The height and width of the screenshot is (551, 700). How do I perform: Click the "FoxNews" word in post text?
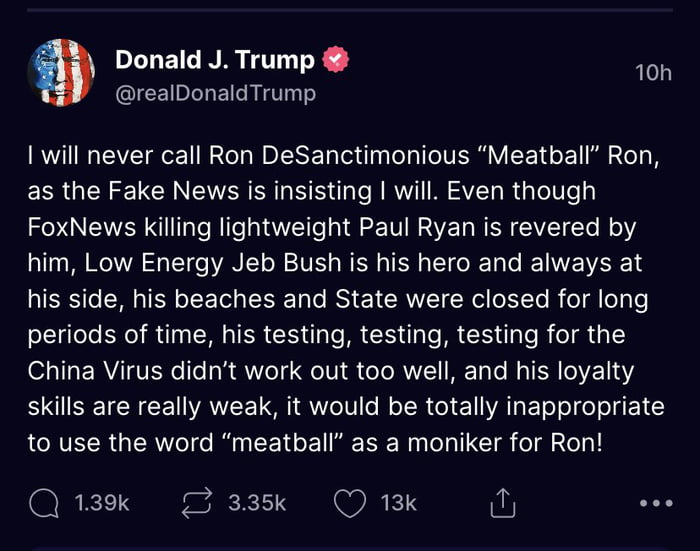pyautogui.click(x=81, y=227)
